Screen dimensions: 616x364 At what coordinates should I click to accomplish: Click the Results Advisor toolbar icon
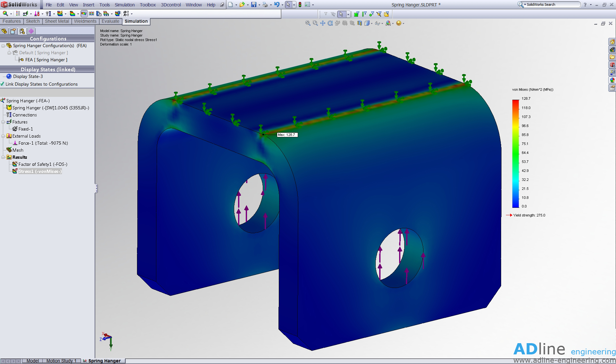pos(73,13)
